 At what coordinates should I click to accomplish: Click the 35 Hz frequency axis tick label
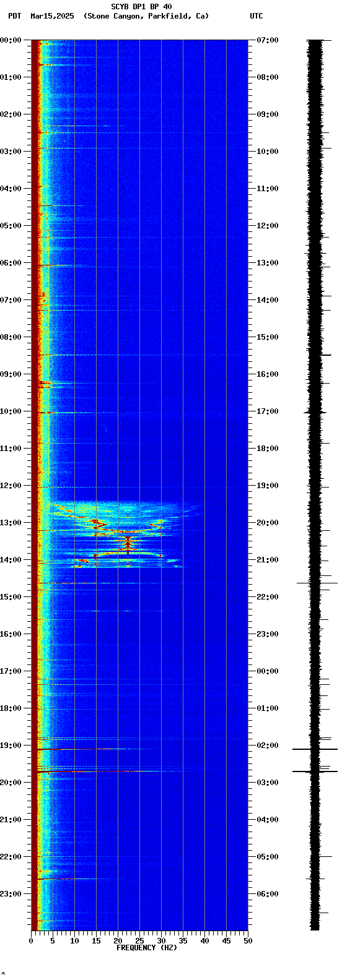click(x=183, y=941)
